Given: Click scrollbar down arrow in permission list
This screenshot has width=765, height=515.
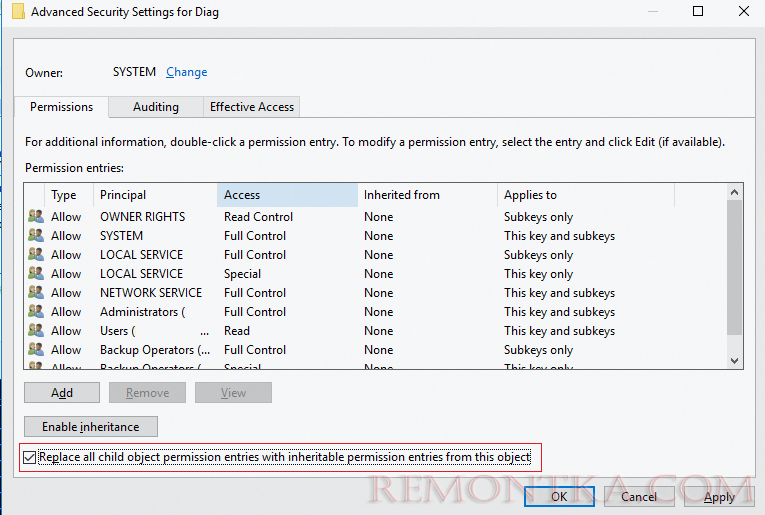Looking at the screenshot, I should click(x=734, y=360).
